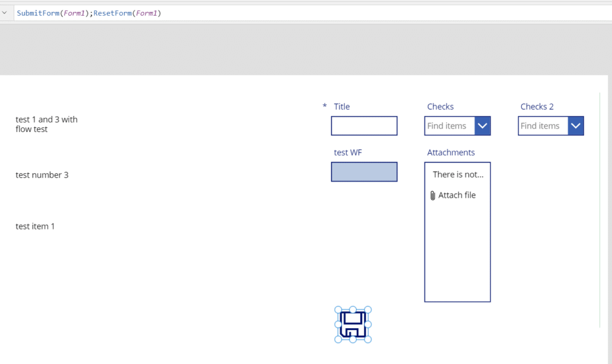Select 'test 1 and 3 with flow test' item

(x=47, y=124)
